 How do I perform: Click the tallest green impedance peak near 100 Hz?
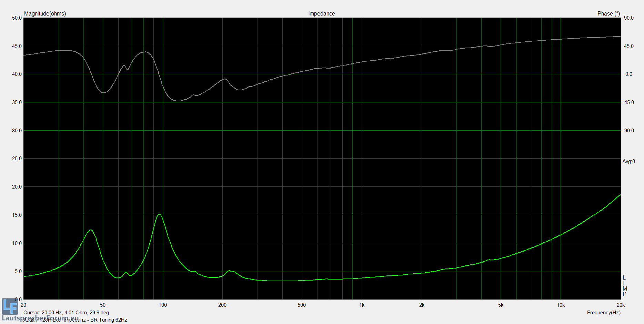coord(159,215)
